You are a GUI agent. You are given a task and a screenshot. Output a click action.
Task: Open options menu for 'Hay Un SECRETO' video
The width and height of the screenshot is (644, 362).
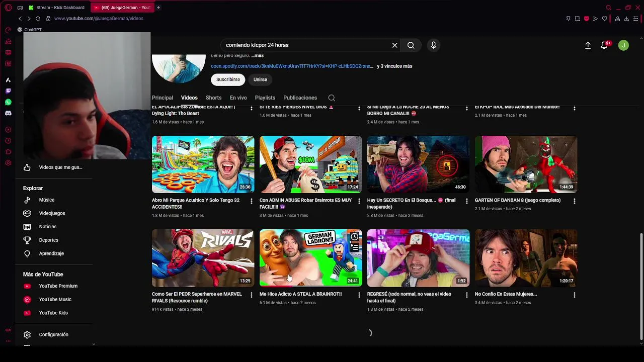pyautogui.click(x=466, y=201)
